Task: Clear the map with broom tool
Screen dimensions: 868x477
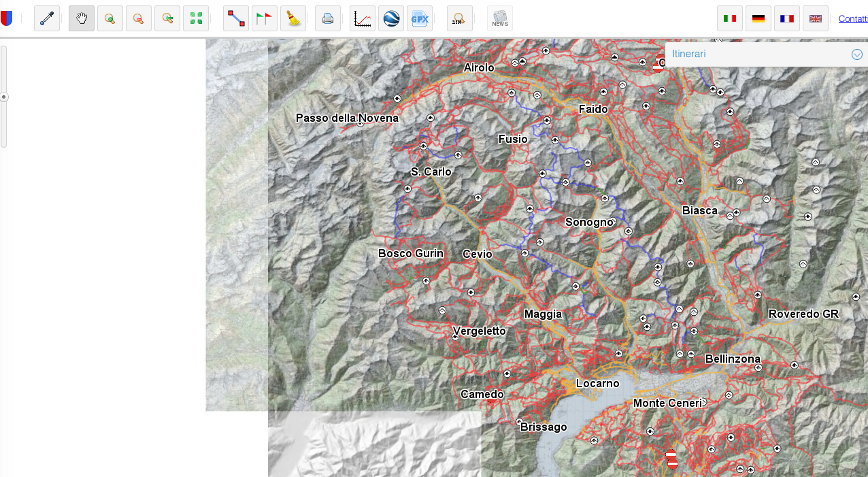Action: coord(293,18)
